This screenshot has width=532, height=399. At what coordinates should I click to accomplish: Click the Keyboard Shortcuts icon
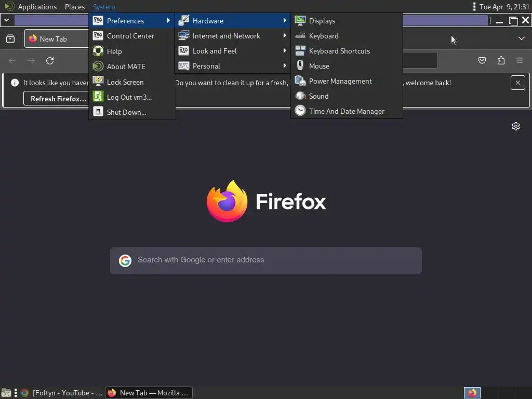coord(300,51)
